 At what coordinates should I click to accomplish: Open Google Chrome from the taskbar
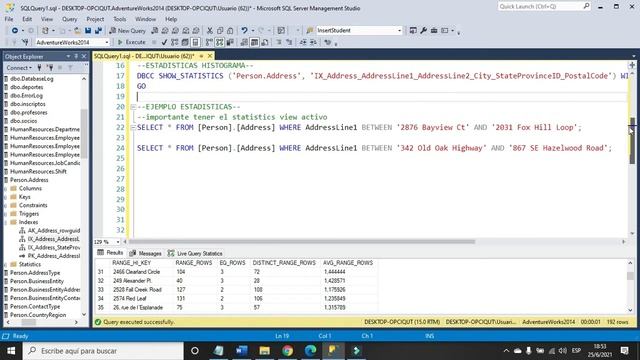click(x=287, y=351)
